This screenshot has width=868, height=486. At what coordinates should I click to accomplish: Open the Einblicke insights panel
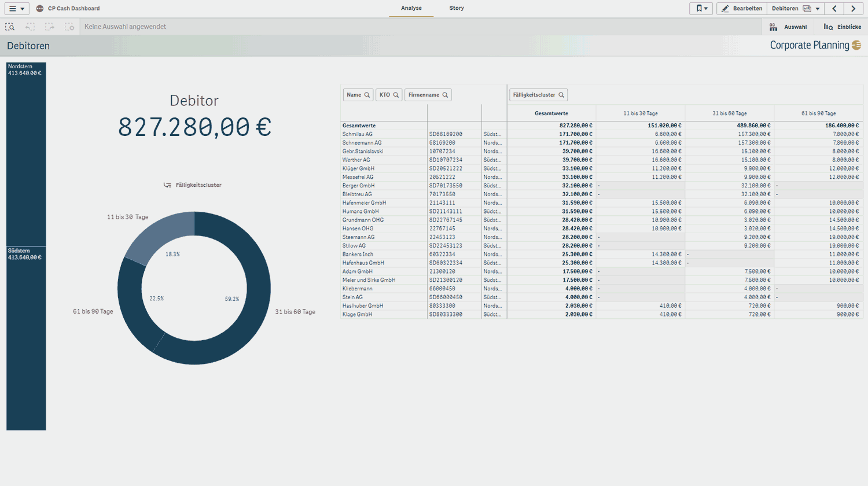pos(843,27)
